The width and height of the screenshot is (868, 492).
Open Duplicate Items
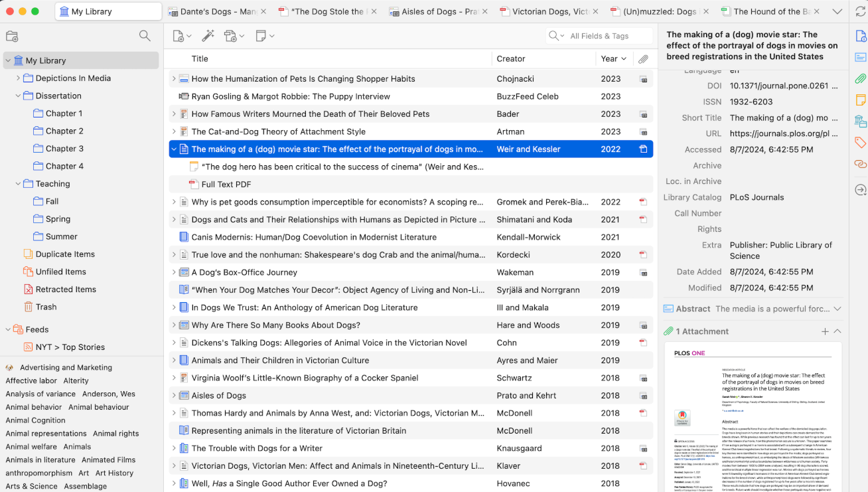pyautogui.click(x=65, y=254)
